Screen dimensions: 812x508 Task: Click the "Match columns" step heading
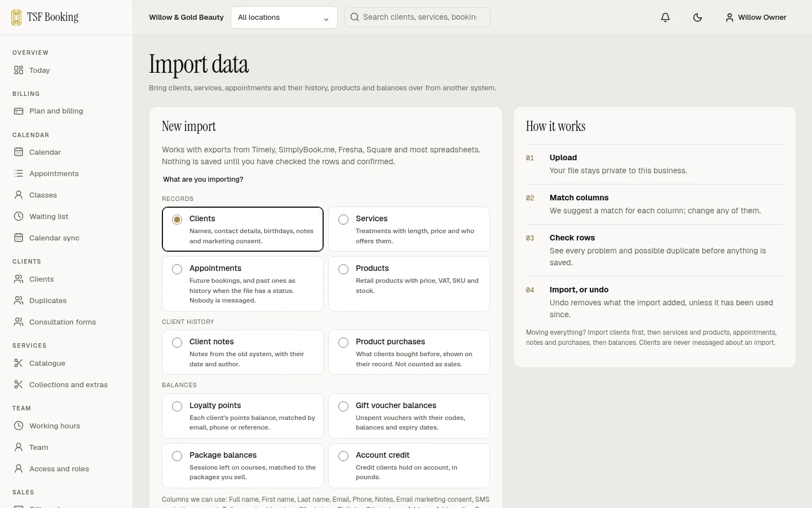(x=579, y=198)
